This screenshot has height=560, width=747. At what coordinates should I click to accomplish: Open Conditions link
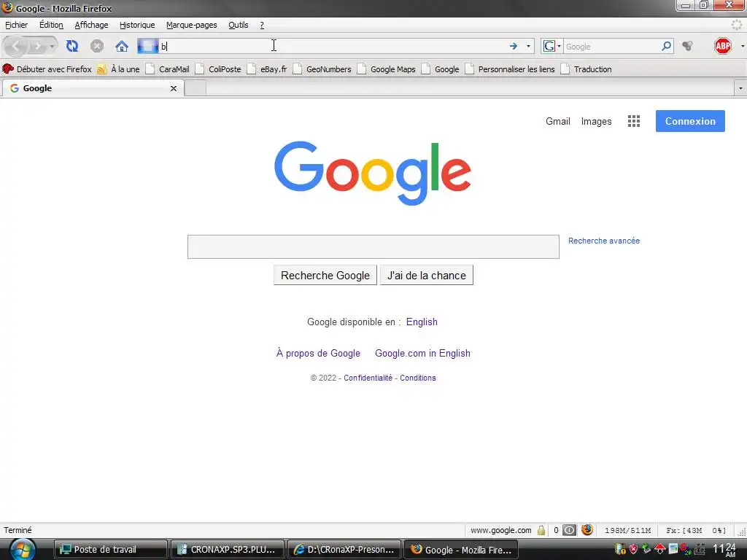(418, 378)
